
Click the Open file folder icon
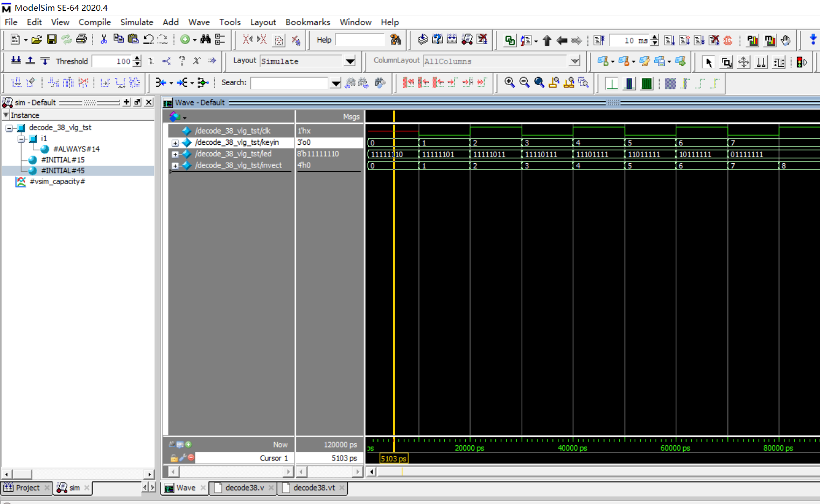pyautogui.click(x=37, y=39)
